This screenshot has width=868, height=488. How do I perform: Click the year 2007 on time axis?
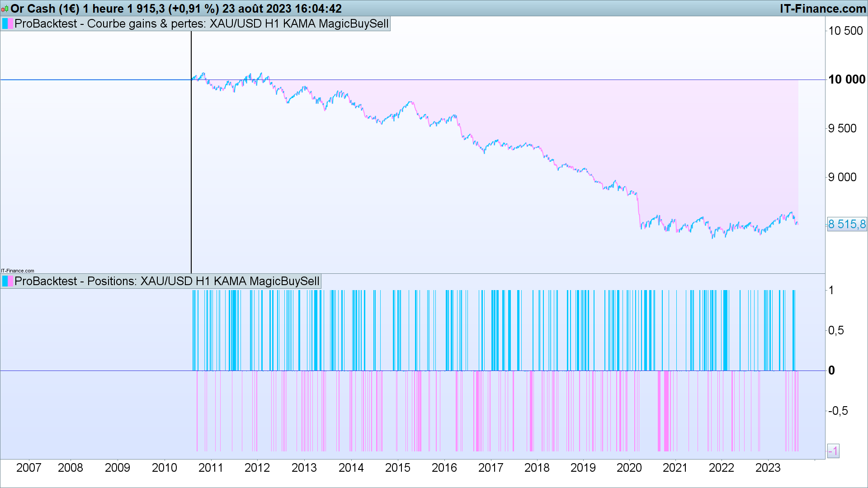tap(28, 468)
